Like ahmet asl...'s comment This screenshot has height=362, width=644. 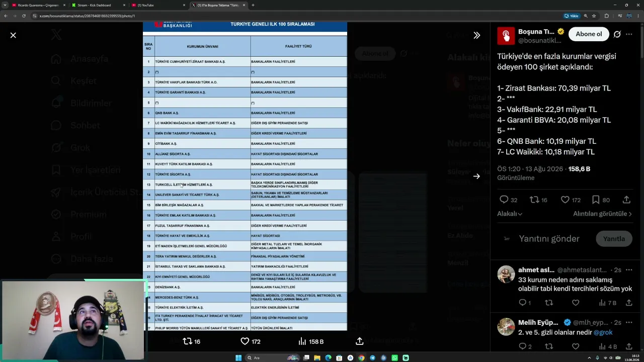(x=576, y=303)
